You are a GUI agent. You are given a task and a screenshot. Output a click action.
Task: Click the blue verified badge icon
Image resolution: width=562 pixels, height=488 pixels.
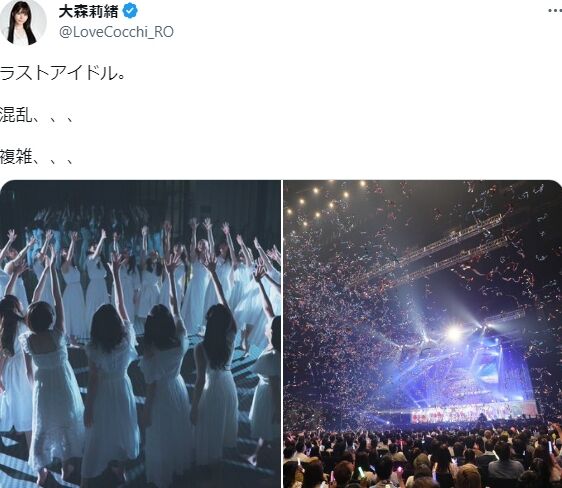pos(130,12)
